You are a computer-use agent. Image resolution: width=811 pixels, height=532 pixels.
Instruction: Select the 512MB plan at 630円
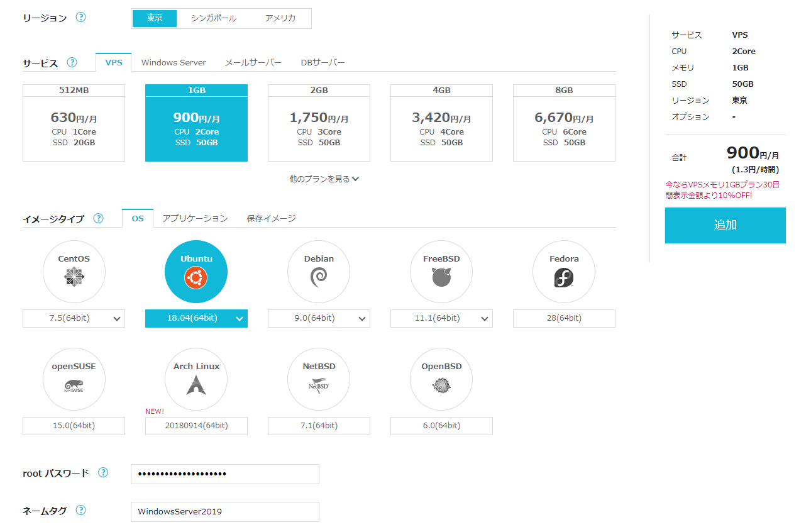coord(74,123)
